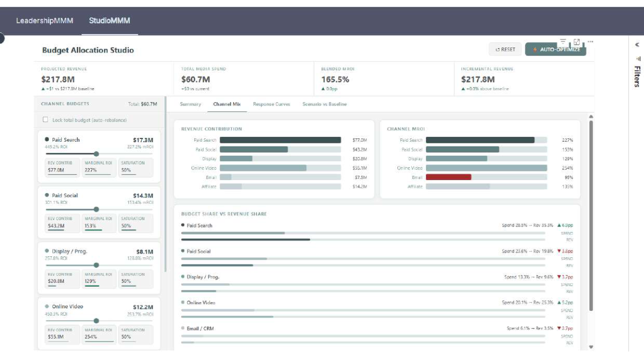Open the more options ellipsis menu
Image resolution: width=644 pixels, height=358 pixels.
coord(590,42)
